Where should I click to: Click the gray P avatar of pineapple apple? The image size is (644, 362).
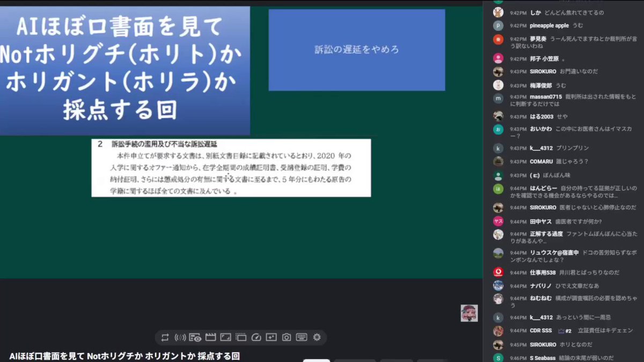(x=498, y=25)
